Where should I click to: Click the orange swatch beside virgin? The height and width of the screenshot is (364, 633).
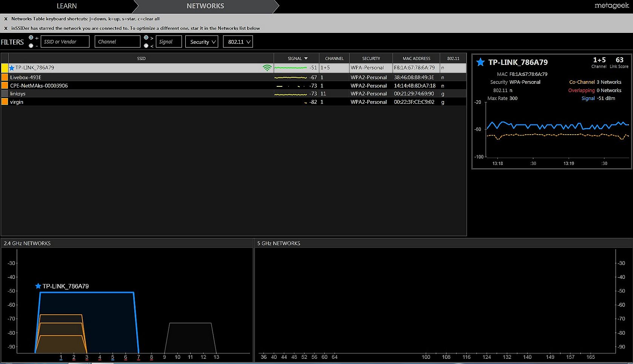coord(5,102)
